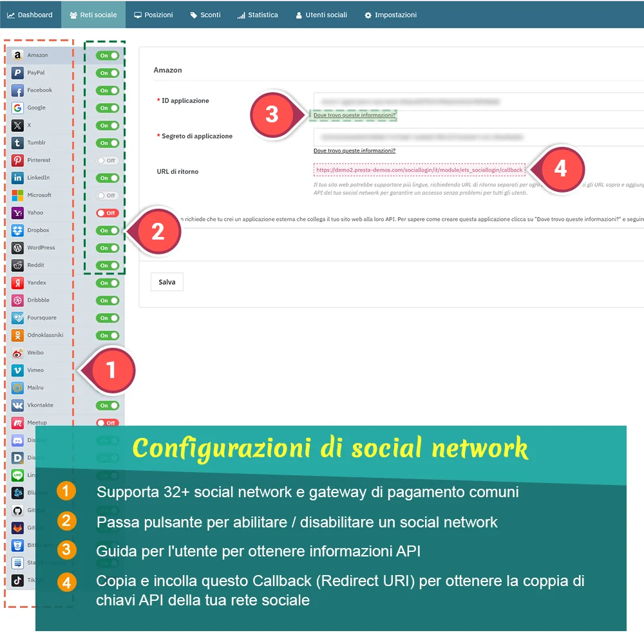Screen dimensions: 644x644
Task: Go to the Sconti tab
Action: coord(205,15)
